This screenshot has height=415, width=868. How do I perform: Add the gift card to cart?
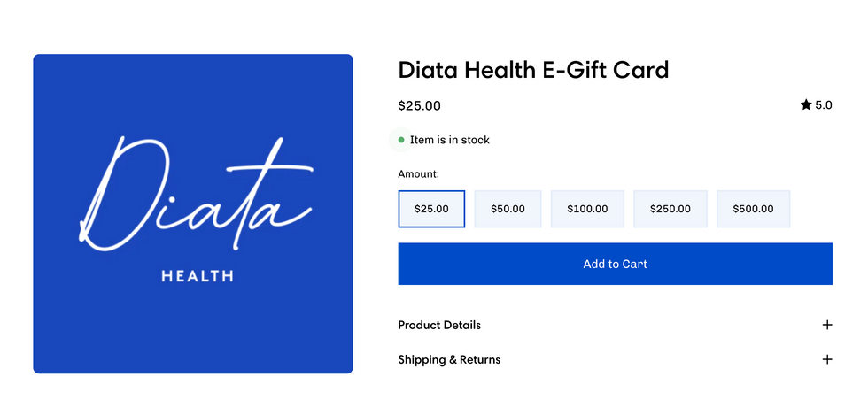[615, 264]
